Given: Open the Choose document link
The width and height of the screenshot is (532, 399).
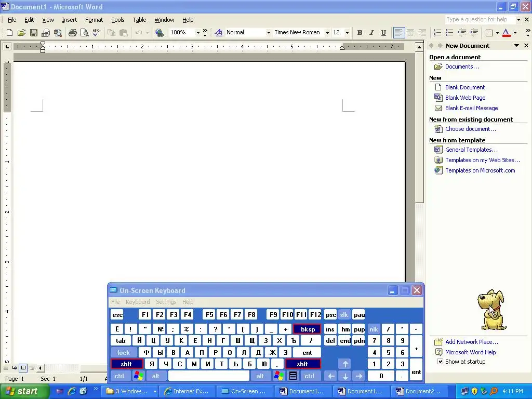Looking at the screenshot, I should [471, 129].
